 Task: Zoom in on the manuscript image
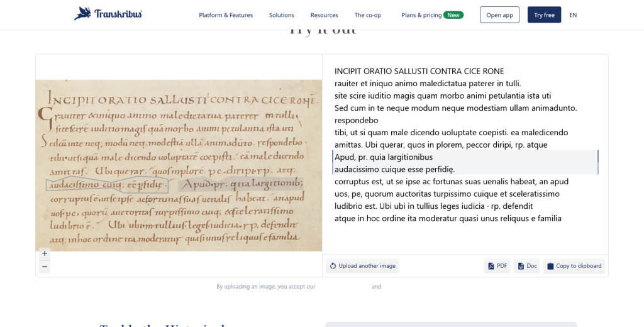45,253
